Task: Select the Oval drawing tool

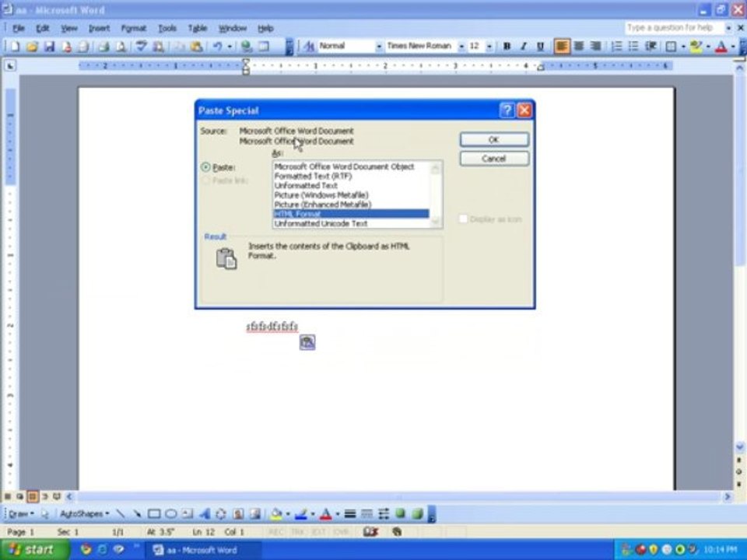Action: 171,514
